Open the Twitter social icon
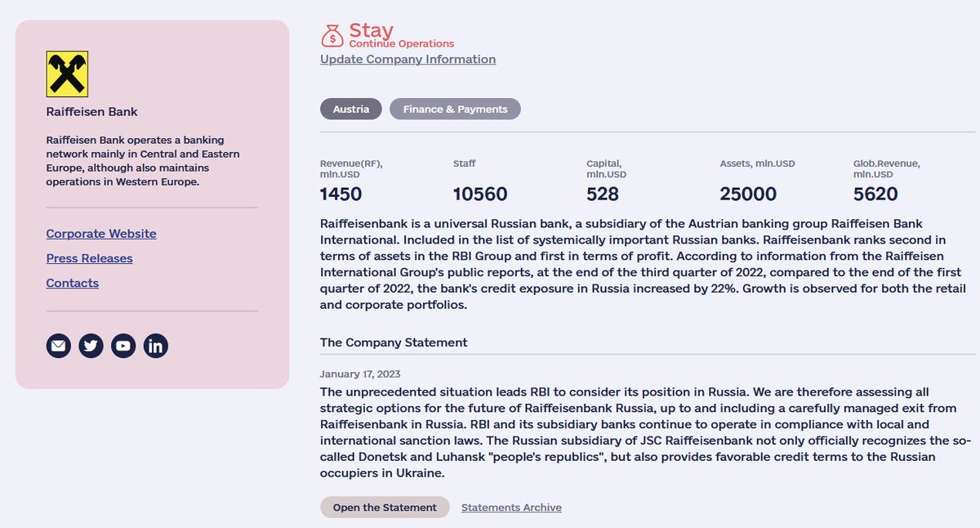This screenshot has height=528, width=980. pyautogui.click(x=91, y=346)
